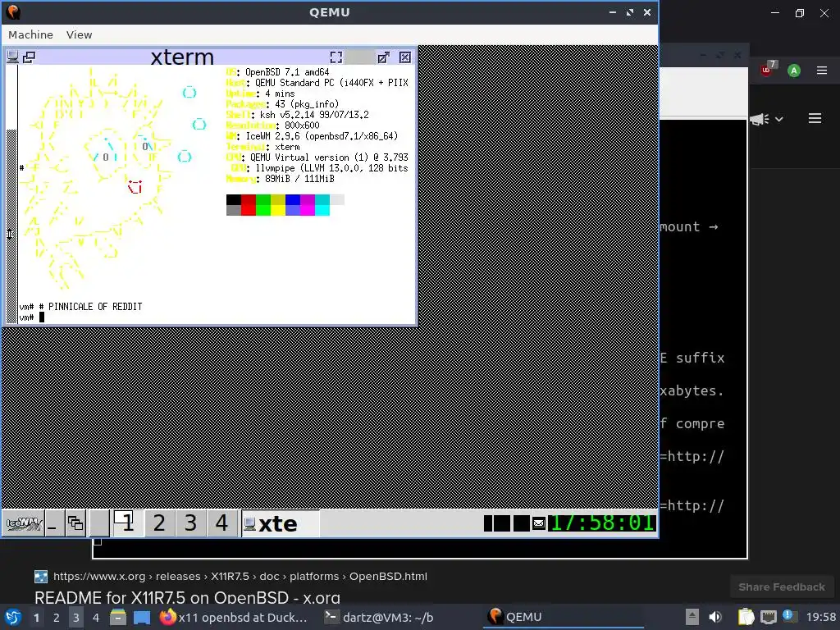Switch to host desktop pager 2
Screen dimensions: 840x630
coord(57,618)
